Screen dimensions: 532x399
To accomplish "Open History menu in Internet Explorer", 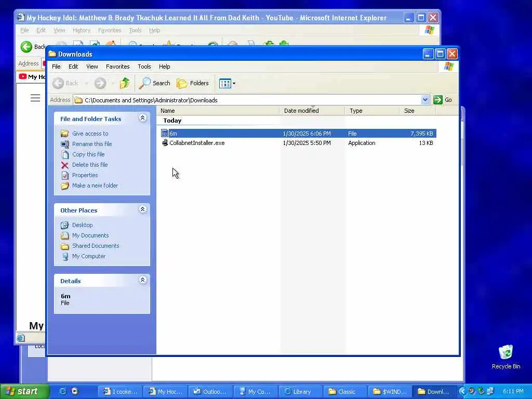I will (82, 30).
